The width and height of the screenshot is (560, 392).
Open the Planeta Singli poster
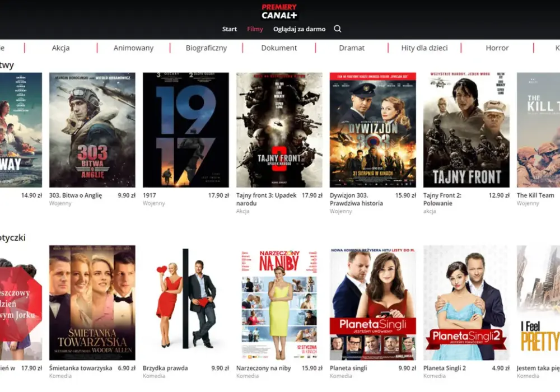point(373,303)
